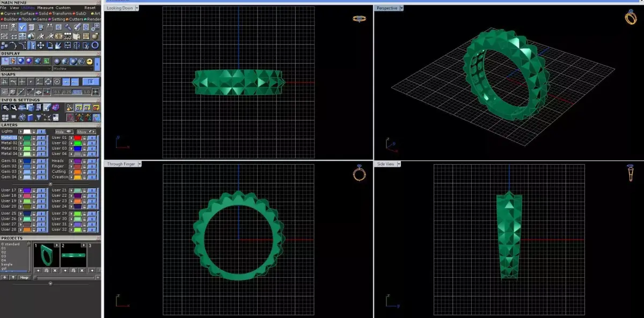644x318 pixels.
Task: Click the projects thumbnail slider handle
Action: coord(35,277)
